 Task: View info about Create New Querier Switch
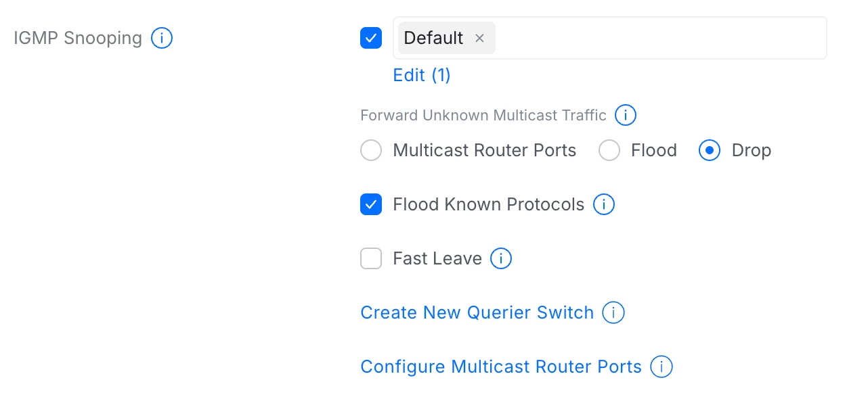tap(613, 312)
